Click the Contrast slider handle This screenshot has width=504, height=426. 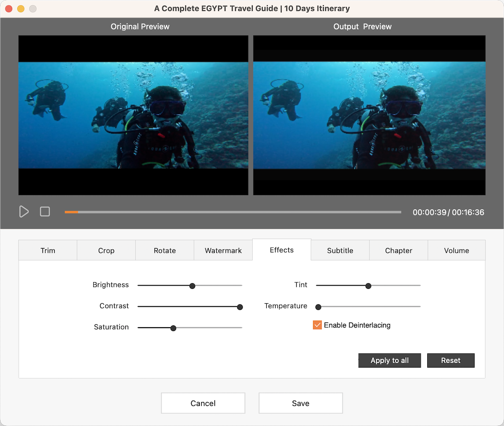240,307
